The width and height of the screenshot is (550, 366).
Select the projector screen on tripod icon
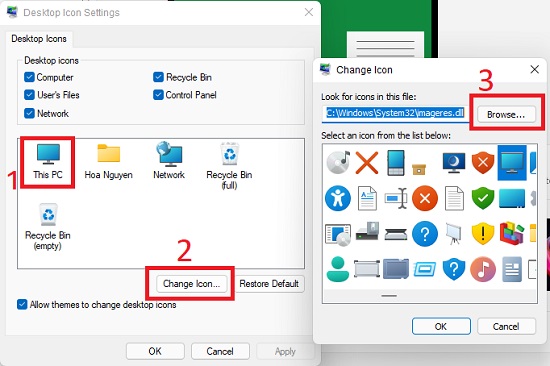click(454, 234)
